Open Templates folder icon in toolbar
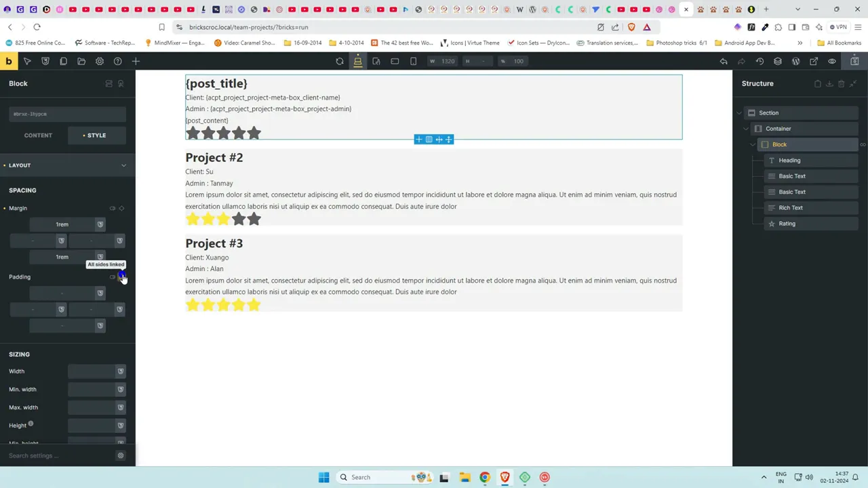This screenshot has width=868, height=488. click(81, 61)
